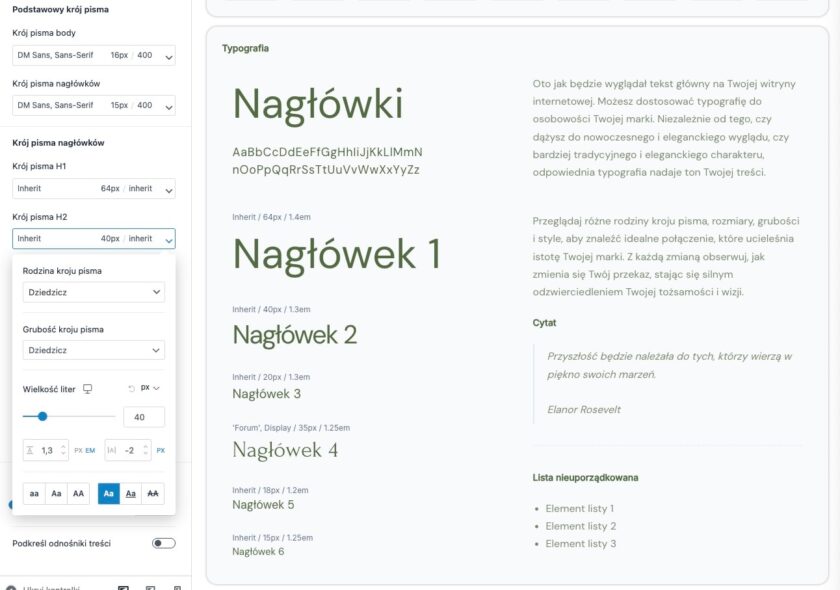The height and width of the screenshot is (590, 840).
Task: Click the line height field showing 1,3
Action: point(47,451)
